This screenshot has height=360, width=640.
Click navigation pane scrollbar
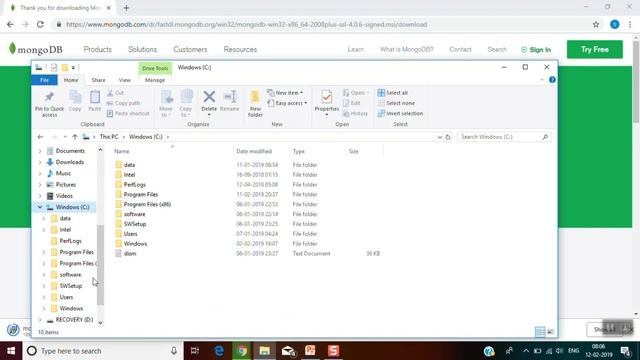point(100,265)
